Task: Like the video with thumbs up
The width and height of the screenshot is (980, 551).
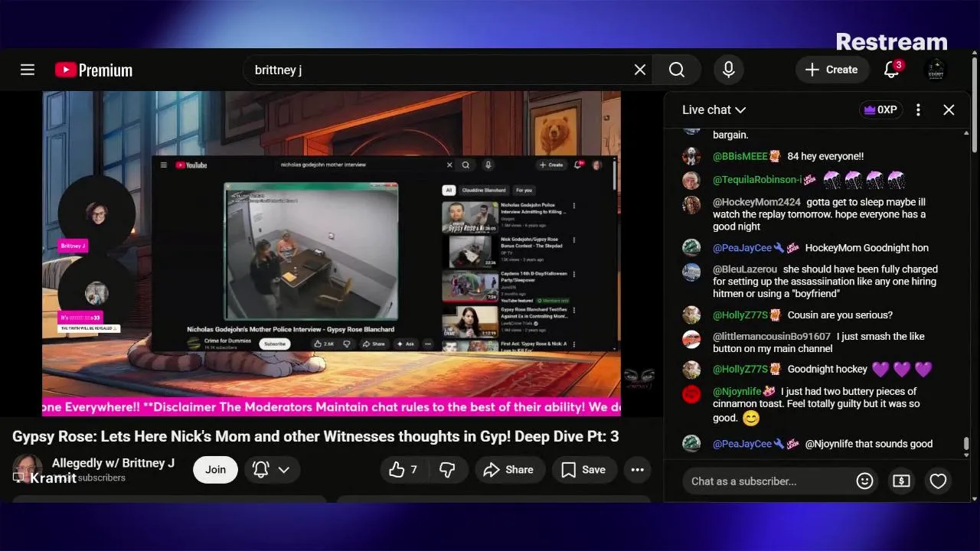Action: [x=403, y=470]
